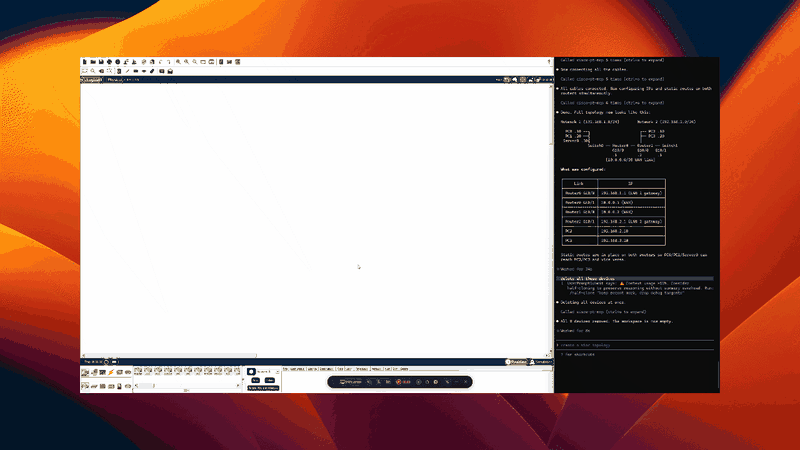The image size is (800, 450).
Task: Click Last Status column header
Action: pos(299,368)
